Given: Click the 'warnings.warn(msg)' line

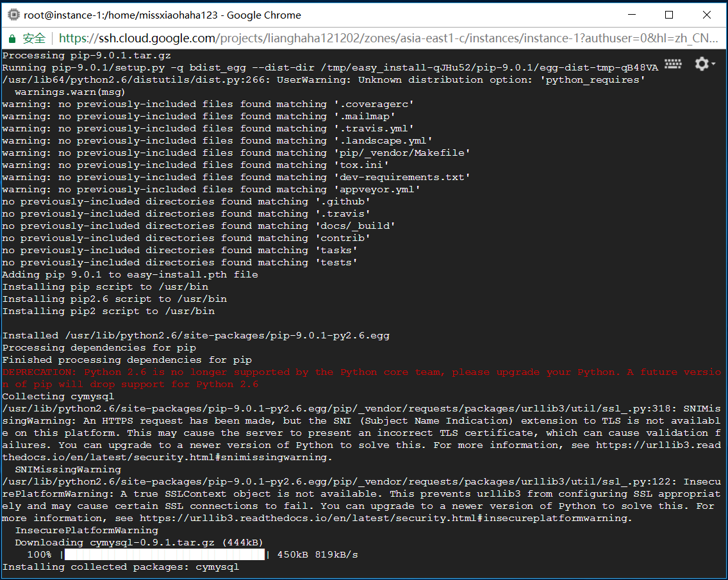Looking at the screenshot, I should pos(70,92).
